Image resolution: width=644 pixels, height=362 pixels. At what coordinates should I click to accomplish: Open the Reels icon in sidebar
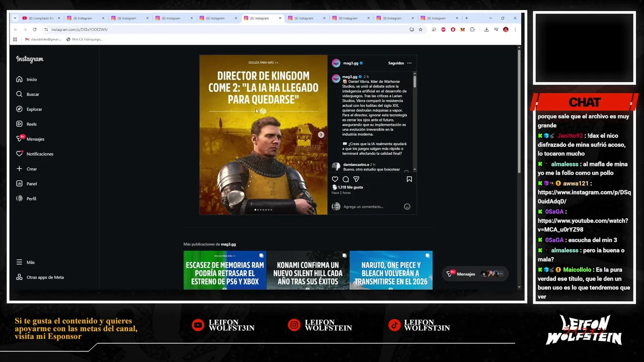coord(19,124)
